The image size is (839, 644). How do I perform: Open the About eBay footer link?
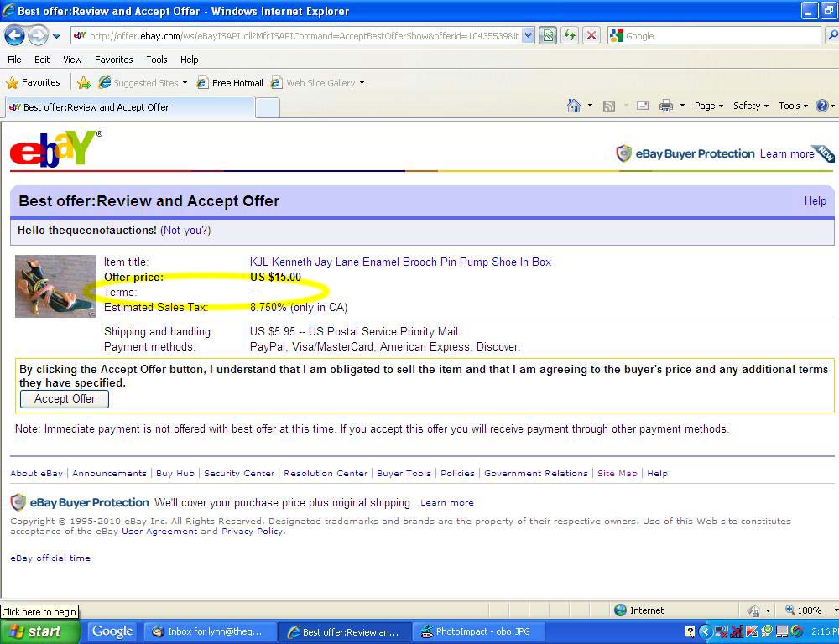tap(36, 474)
